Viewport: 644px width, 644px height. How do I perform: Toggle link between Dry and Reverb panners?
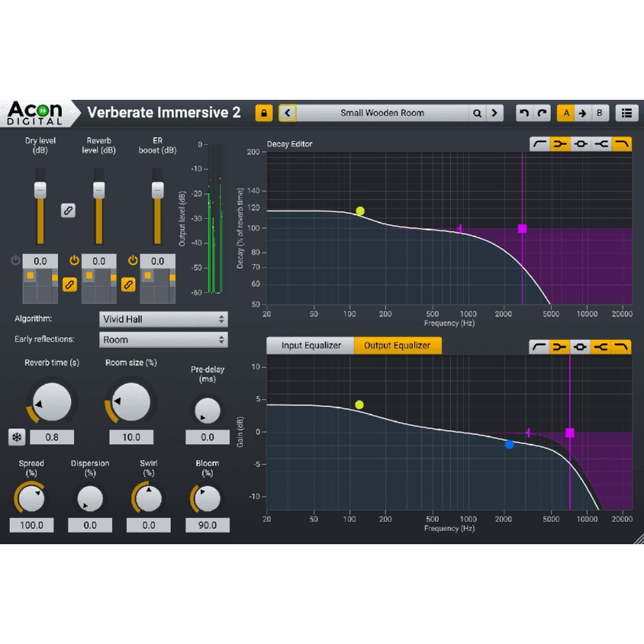[70, 284]
